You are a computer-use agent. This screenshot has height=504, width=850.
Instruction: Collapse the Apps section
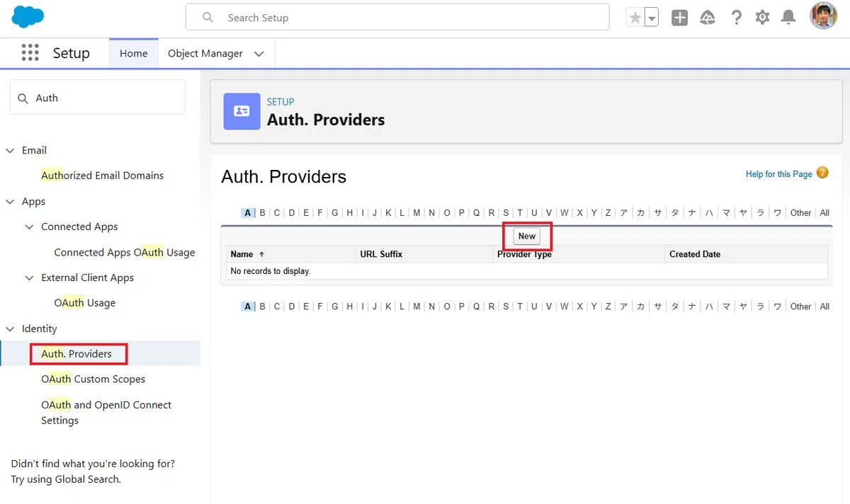(x=10, y=201)
